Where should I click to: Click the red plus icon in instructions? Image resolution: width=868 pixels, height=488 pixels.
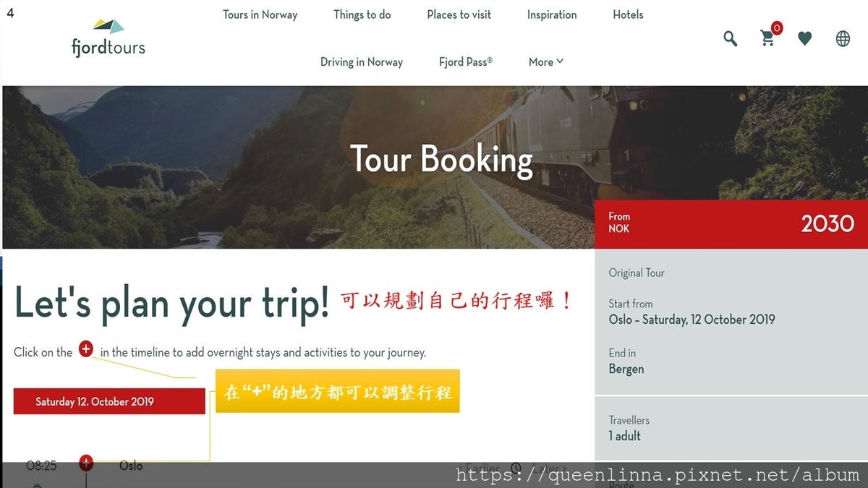(x=86, y=349)
